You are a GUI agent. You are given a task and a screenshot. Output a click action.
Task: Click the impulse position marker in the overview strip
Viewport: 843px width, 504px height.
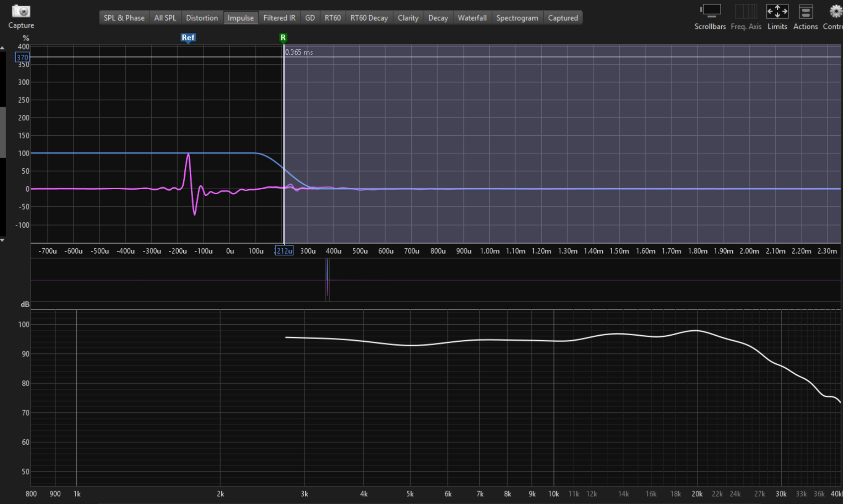[x=328, y=280]
